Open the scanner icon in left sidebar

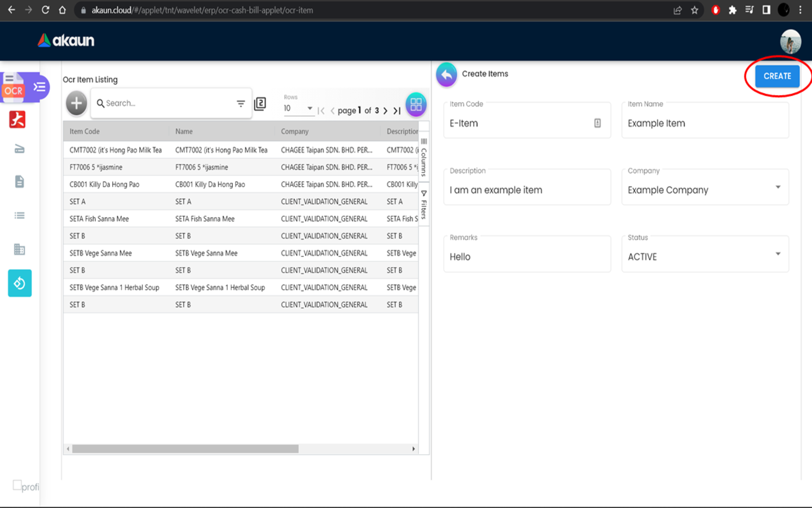pyautogui.click(x=19, y=149)
